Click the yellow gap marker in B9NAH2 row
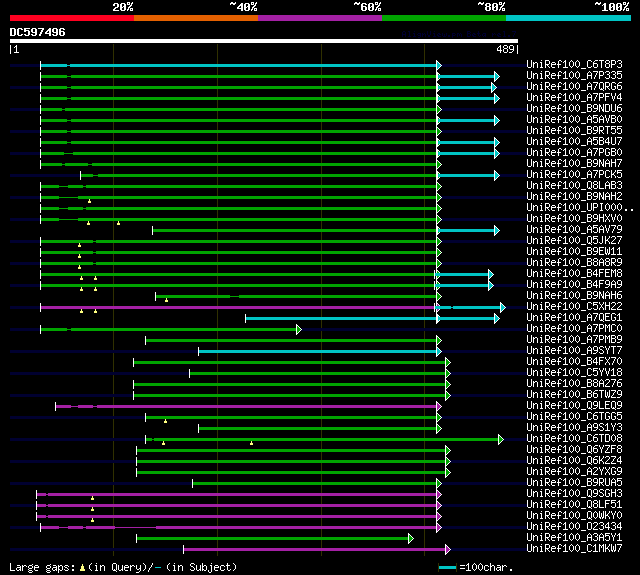Screen dimensions: 640x575 click(x=89, y=200)
